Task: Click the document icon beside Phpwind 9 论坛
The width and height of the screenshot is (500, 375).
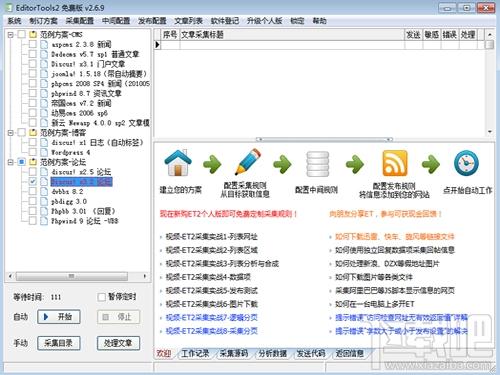Action: tap(44, 221)
